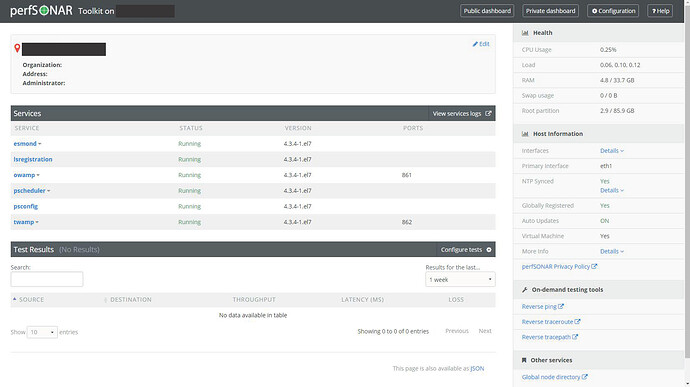
Task: Click the 862 port value for twamp
Action: coord(407,222)
